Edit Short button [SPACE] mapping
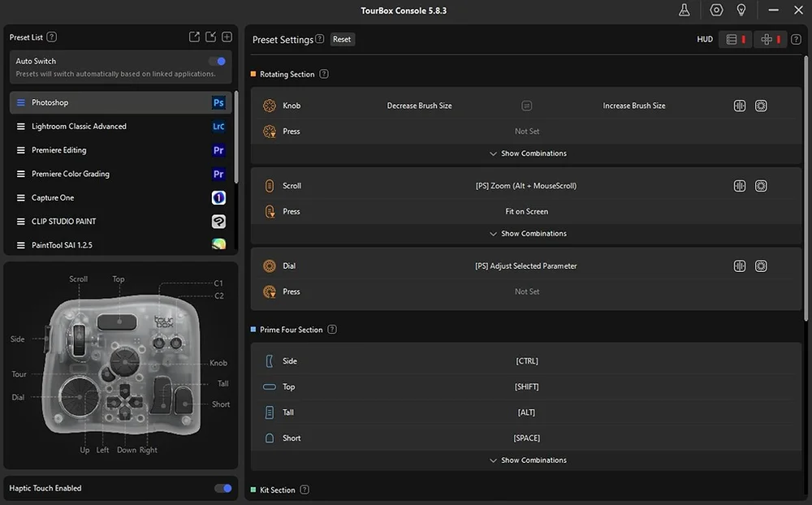 (527, 438)
